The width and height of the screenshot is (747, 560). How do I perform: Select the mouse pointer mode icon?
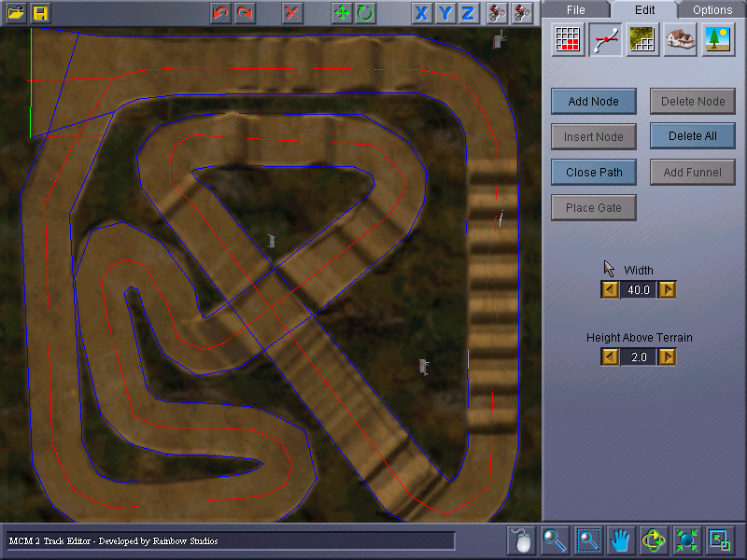522,540
